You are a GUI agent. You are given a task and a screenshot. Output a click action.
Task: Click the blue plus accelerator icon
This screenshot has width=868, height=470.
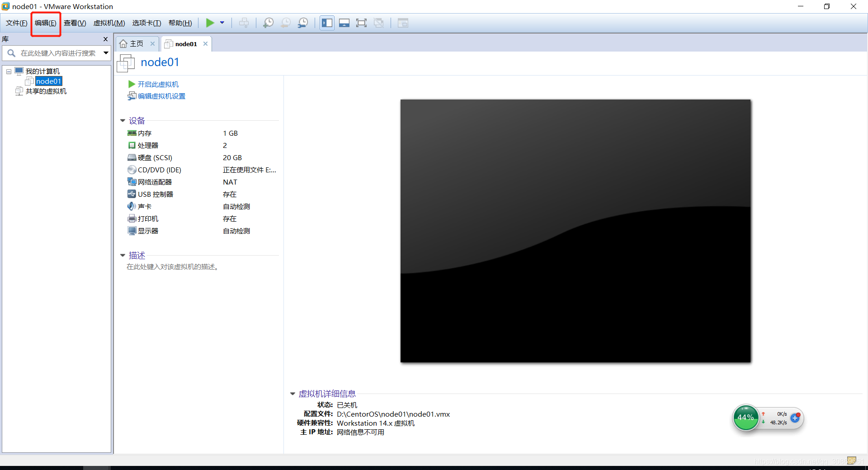pyautogui.click(x=795, y=418)
